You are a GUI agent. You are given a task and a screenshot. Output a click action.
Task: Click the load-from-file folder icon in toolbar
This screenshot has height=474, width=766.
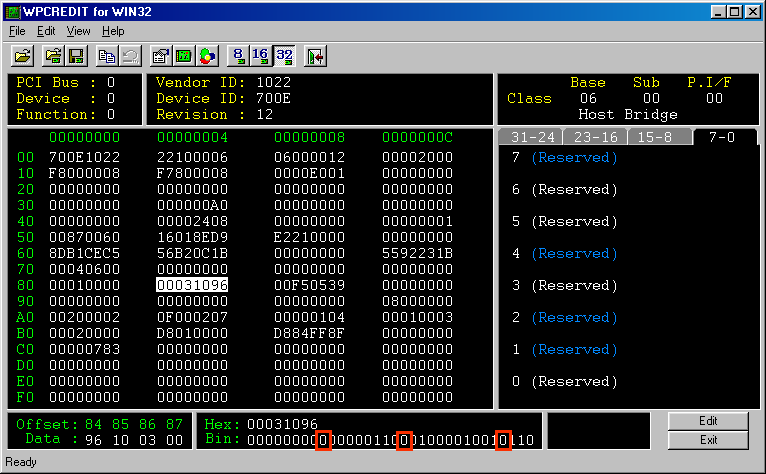click(x=55, y=56)
